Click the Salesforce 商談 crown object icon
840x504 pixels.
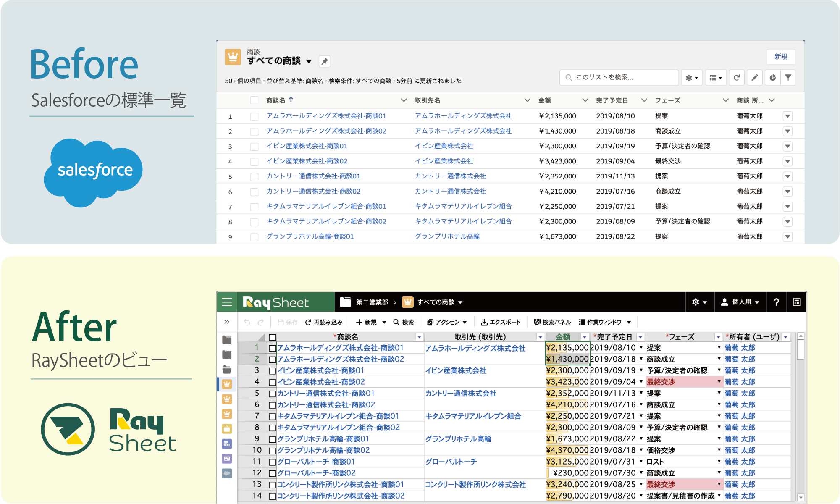pos(233,57)
